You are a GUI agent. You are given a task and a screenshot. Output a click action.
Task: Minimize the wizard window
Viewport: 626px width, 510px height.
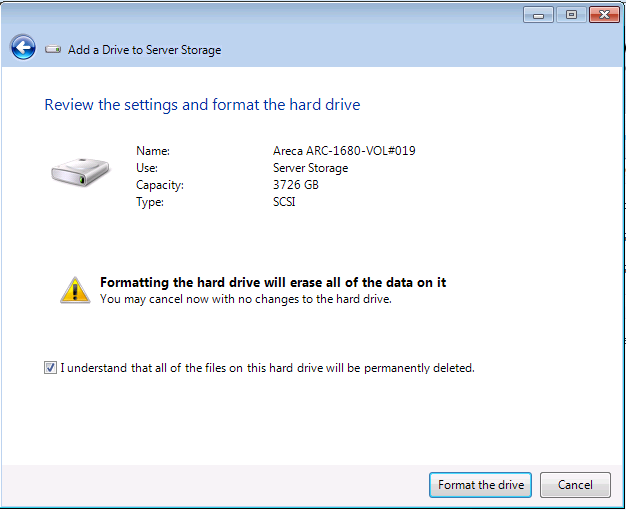pyautogui.click(x=540, y=15)
